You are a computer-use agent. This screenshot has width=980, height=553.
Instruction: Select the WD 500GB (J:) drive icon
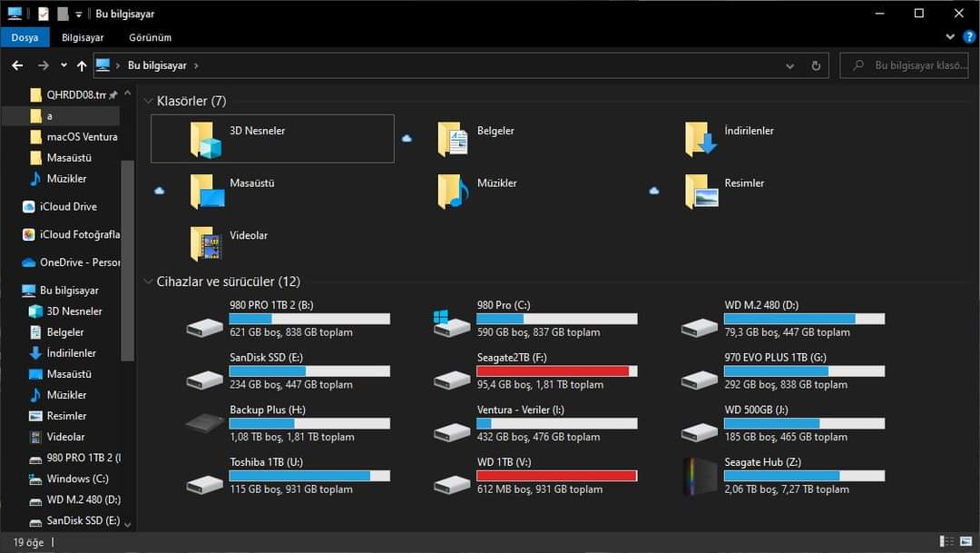click(x=700, y=432)
